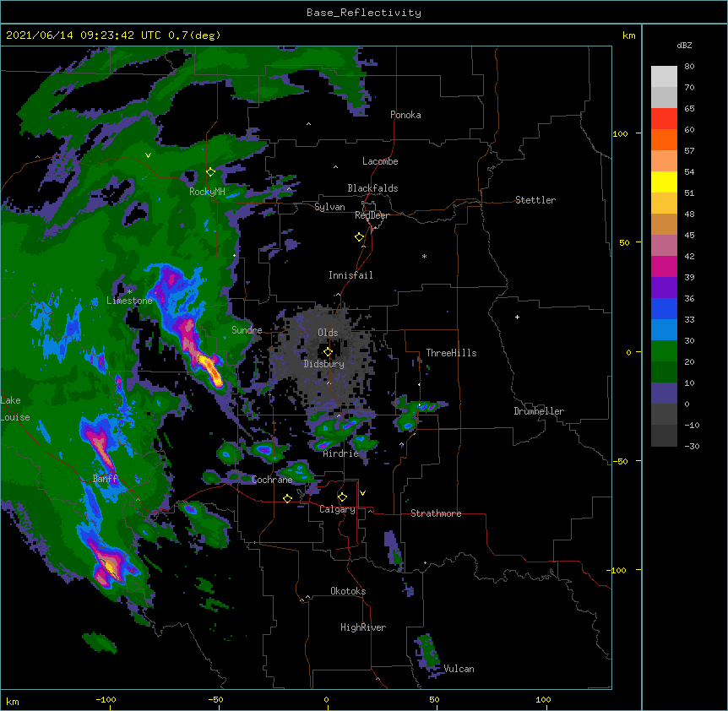Click the asterisk marker east of Innisfail
Viewport: 728px width, 711px height.
pyautogui.click(x=424, y=256)
